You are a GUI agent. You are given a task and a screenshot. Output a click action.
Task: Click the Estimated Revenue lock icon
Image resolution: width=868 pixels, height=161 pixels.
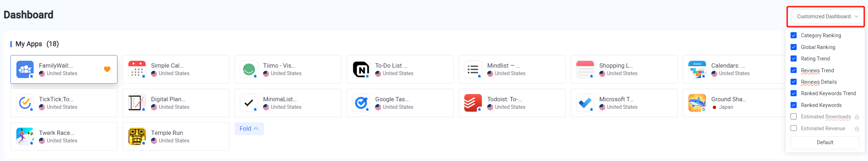[857, 128]
